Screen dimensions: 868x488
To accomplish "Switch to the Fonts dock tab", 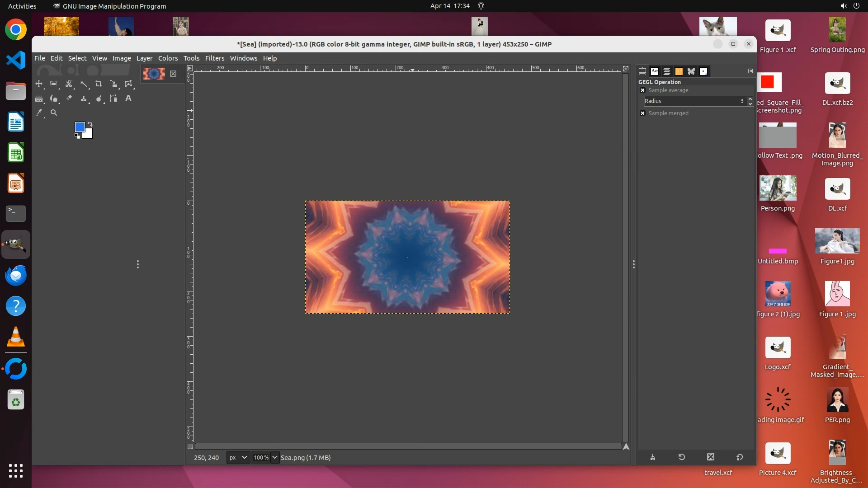I will click(x=654, y=71).
